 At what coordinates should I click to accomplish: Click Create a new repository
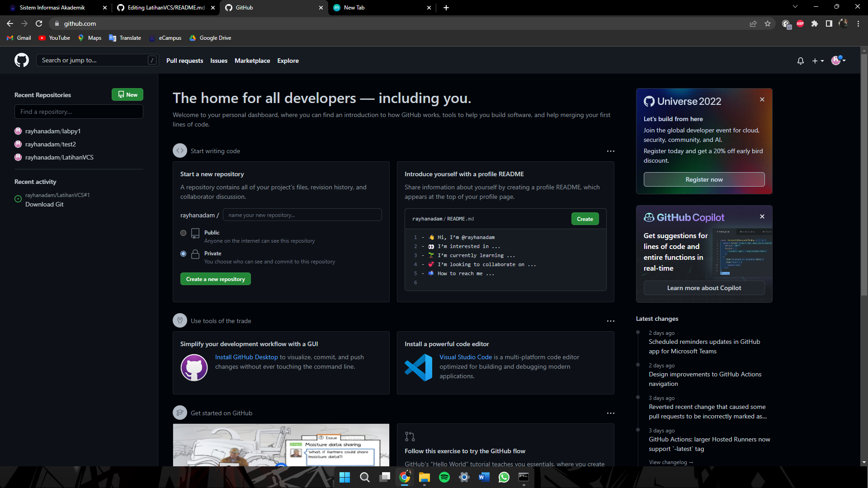(x=215, y=279)
